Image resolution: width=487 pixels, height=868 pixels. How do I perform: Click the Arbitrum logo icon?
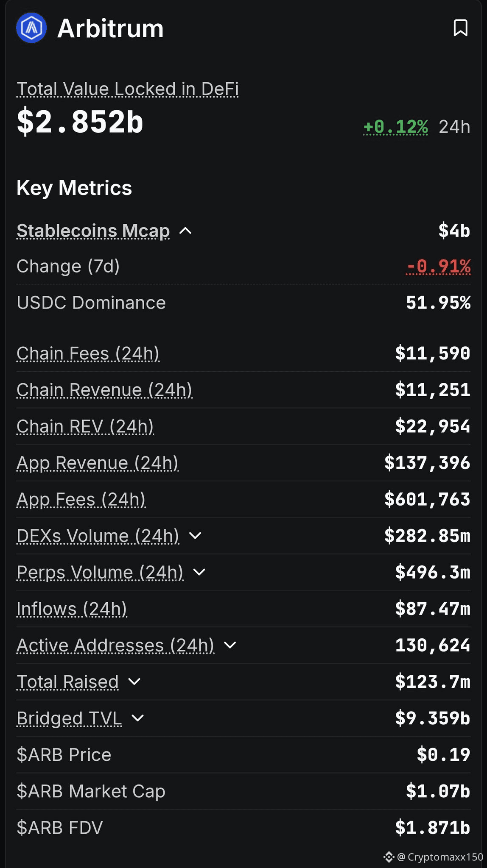pos(31,28)
